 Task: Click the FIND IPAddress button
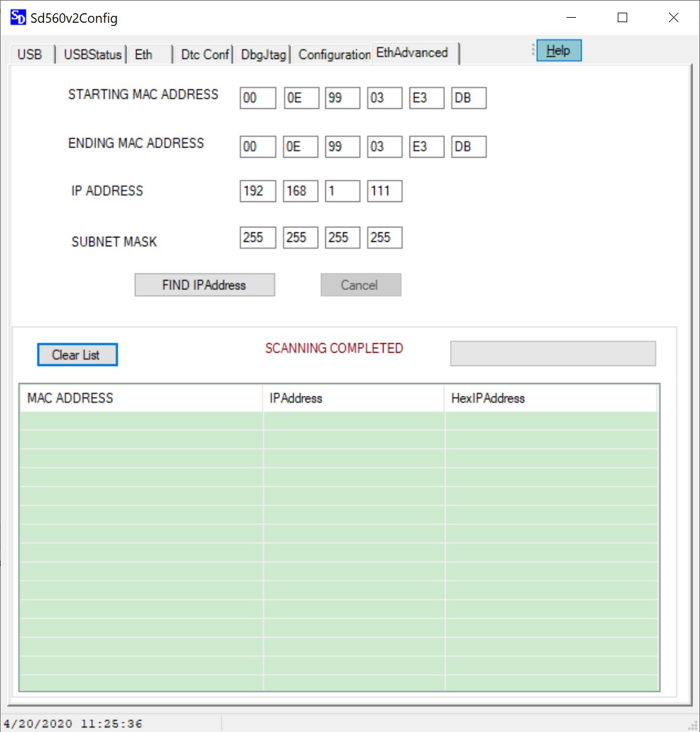[x=204, y=284]
